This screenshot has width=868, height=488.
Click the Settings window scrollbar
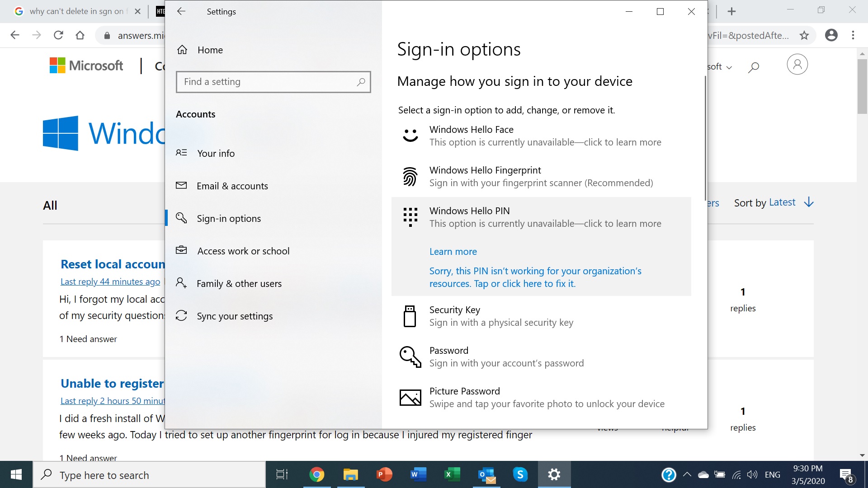click(705, 138)
